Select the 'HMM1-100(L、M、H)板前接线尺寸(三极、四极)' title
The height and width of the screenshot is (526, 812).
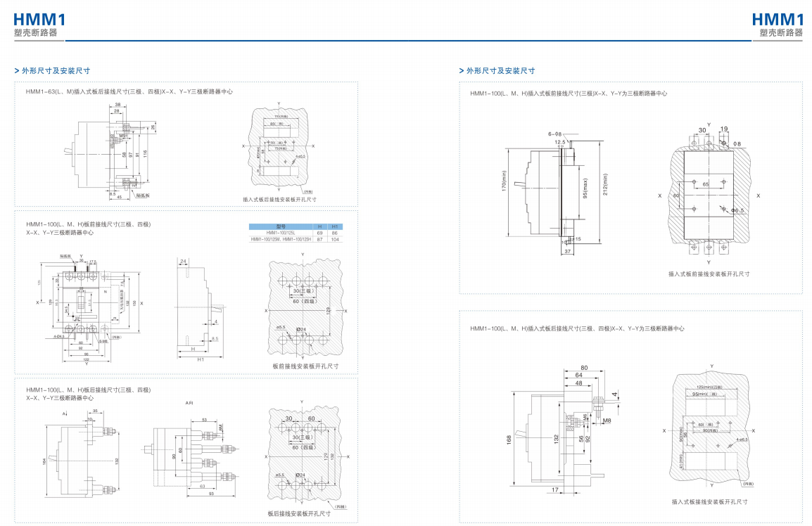click(x=89, y=224)
